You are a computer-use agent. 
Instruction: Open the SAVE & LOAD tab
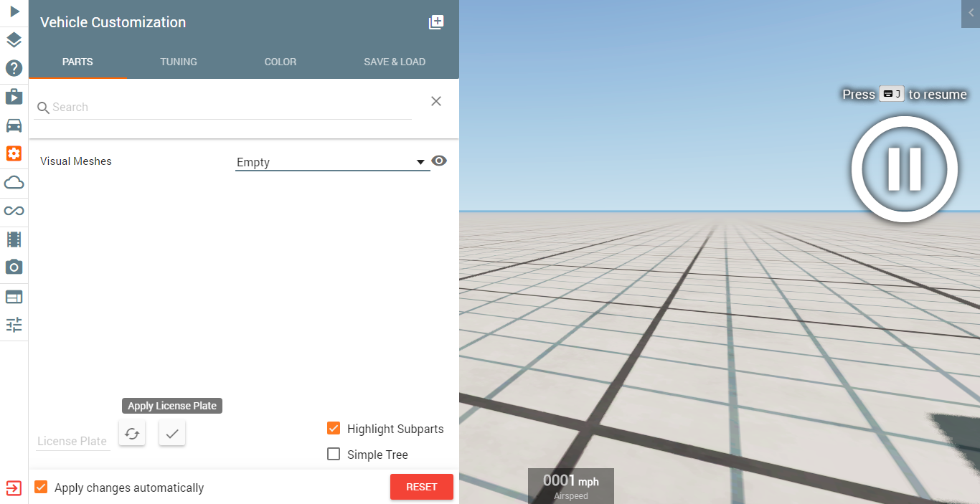tap(395, 62)
